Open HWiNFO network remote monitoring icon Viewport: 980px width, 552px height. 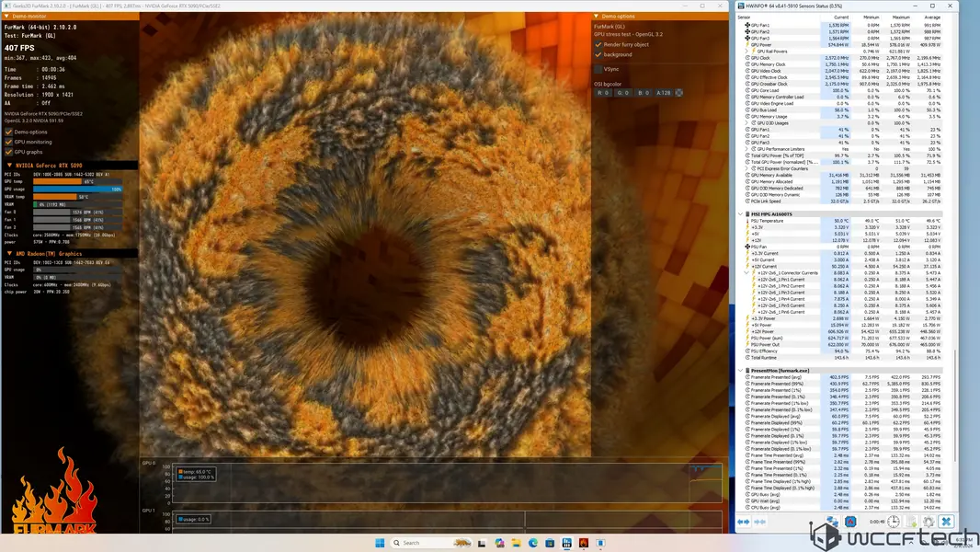(x=832, y=521)
